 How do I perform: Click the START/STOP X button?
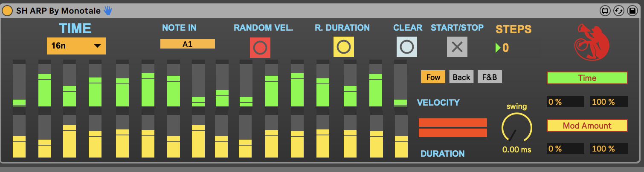click(457, 47)
